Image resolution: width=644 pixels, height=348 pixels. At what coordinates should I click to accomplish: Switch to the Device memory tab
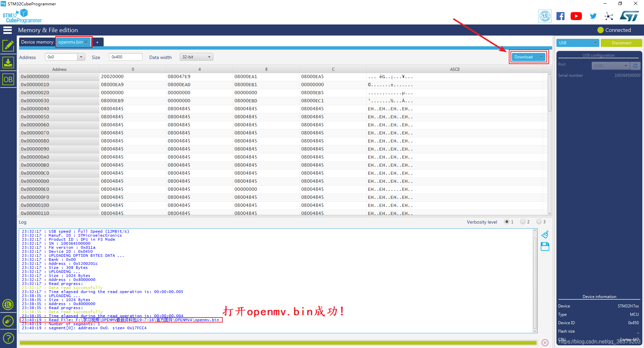coord(37,42)
